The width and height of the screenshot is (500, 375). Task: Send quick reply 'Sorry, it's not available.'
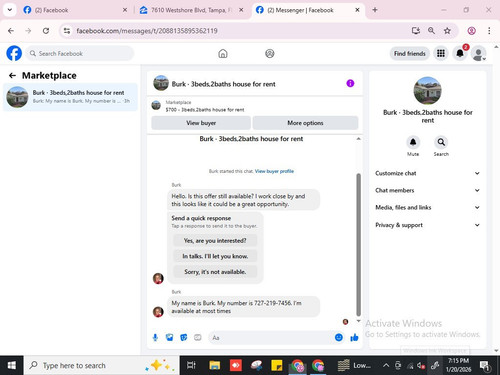tap(215, 272)
